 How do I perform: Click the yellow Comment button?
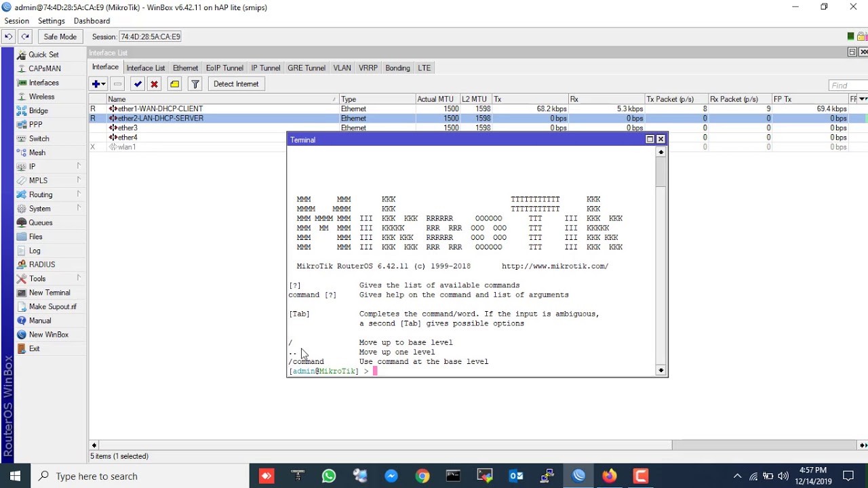pyautogui.click(x=174, y=84)
